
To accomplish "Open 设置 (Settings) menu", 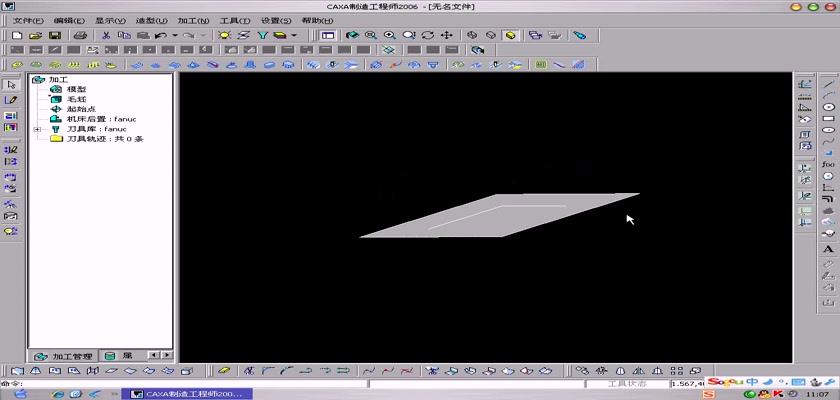I will click(276, 21).
